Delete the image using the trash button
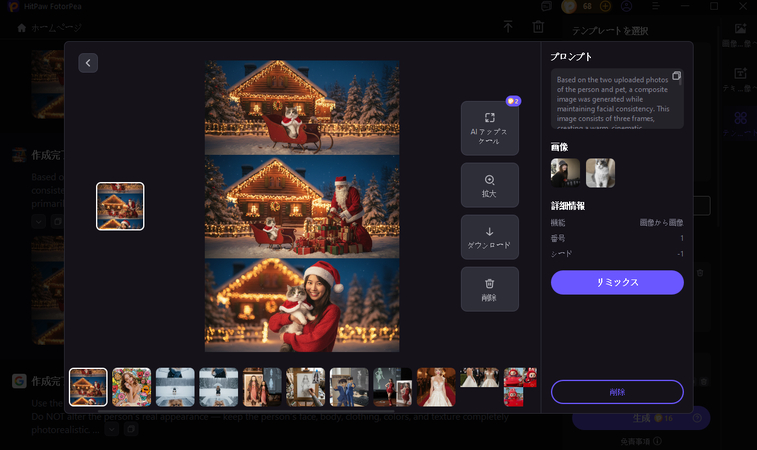The height and width of the screenshot is (450, 757). coord(490,289)
